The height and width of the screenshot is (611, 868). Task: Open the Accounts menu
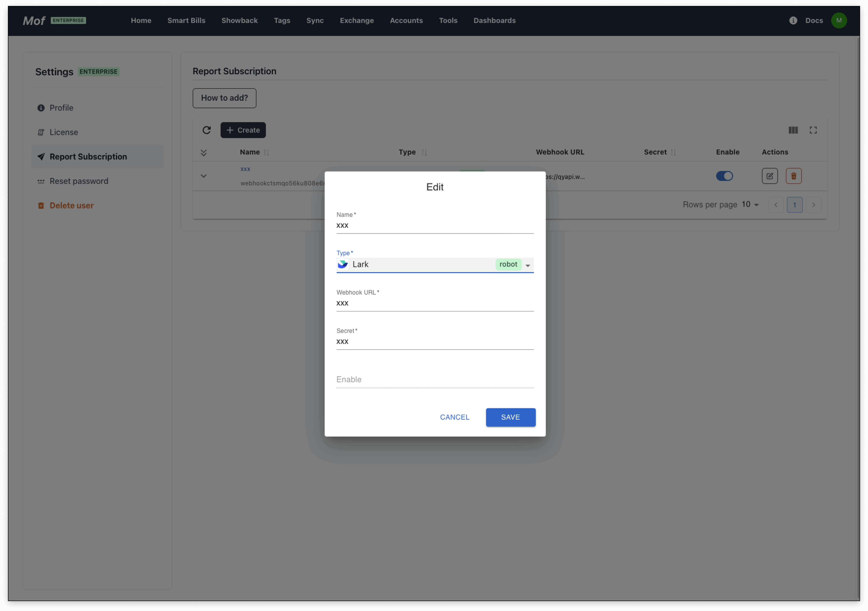coord(406,21)
